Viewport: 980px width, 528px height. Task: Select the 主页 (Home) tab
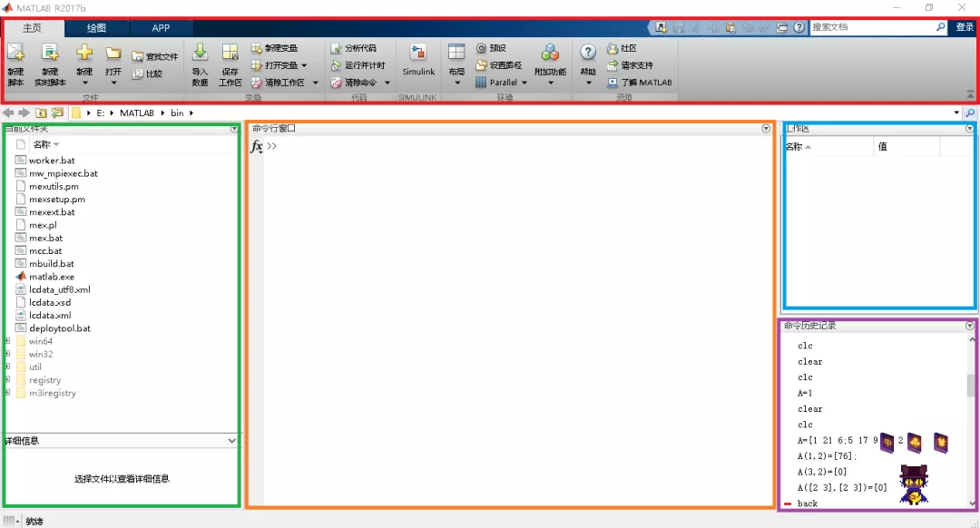pyautogui.click(x=33, y=27)
